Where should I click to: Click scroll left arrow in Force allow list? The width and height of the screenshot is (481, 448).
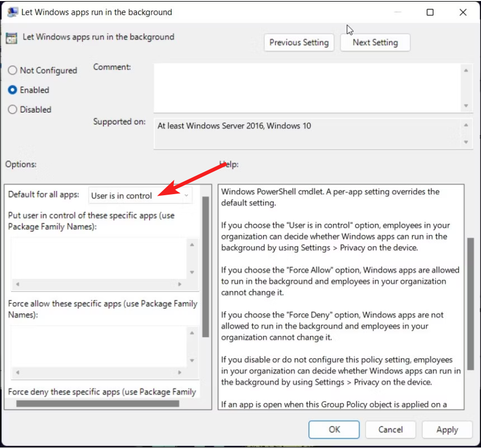18,372
